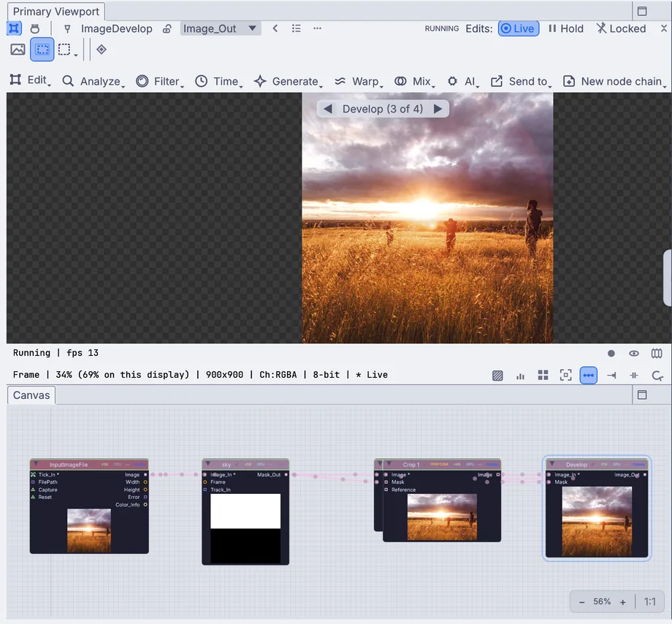The width and height of the screenshot is (672, 624).
Task: Collapse the Develop node triangle
Action: (552, 464)
